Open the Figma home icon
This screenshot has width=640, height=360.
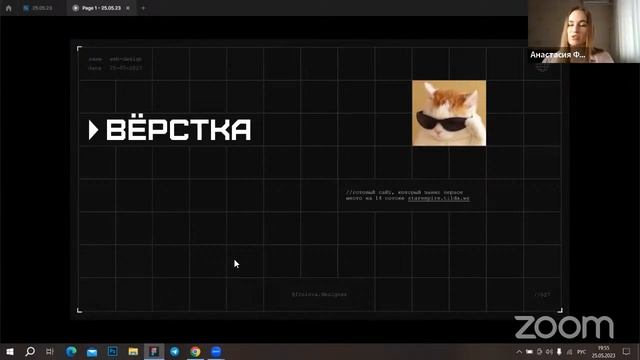tap(9, 8)
